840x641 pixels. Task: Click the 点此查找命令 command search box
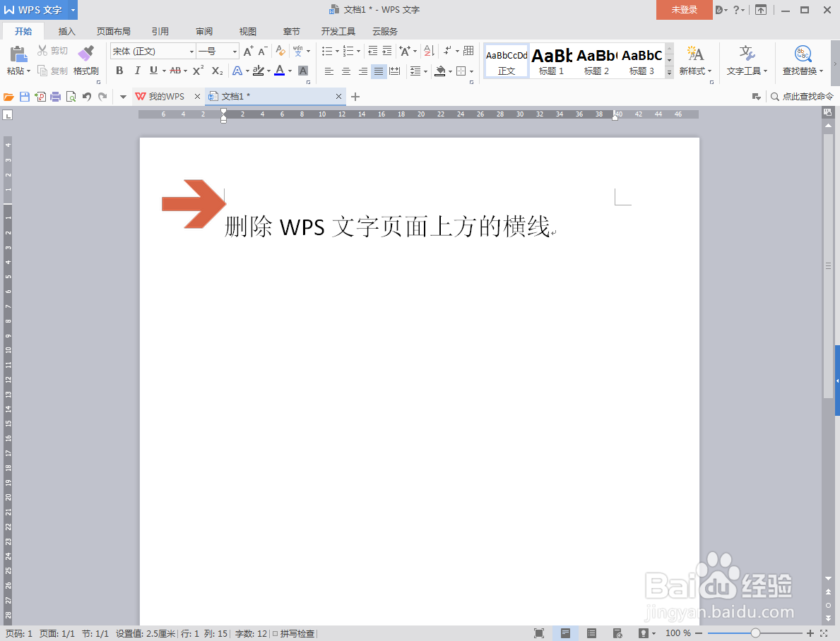pyautogui.click(x=802, y=97)
